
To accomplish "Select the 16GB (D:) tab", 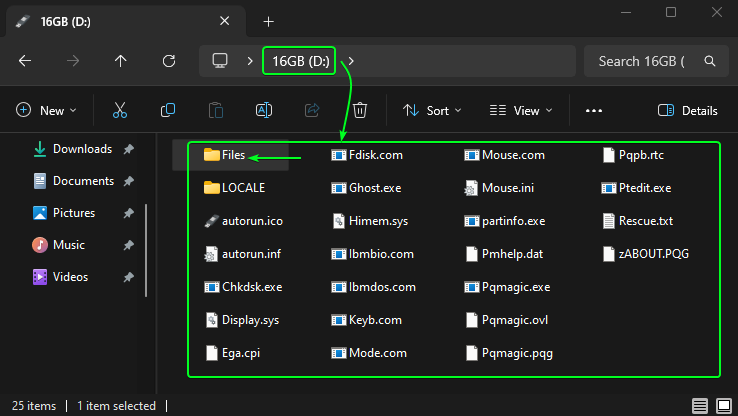I will (x=125, y=21).
